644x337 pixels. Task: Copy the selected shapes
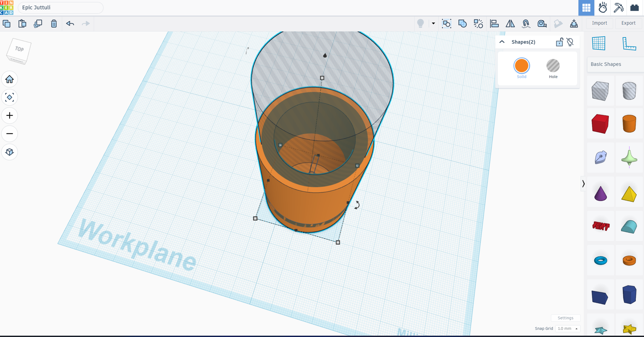6,24
